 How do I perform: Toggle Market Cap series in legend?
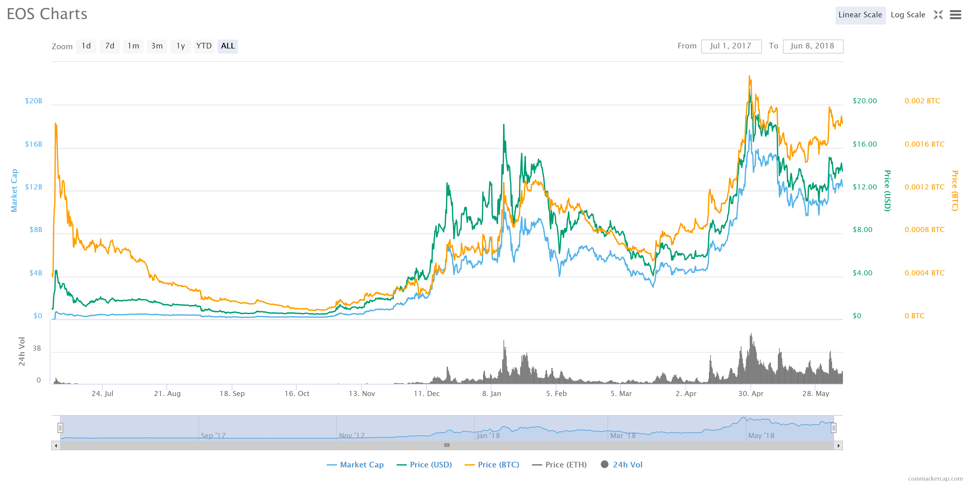(x=355, y=465)
